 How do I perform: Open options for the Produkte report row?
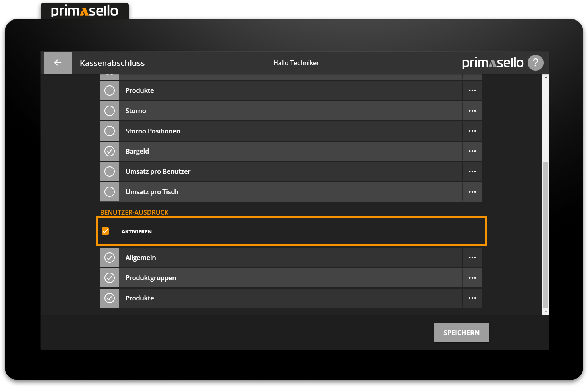pyautogui.click(x=472, y=90)
